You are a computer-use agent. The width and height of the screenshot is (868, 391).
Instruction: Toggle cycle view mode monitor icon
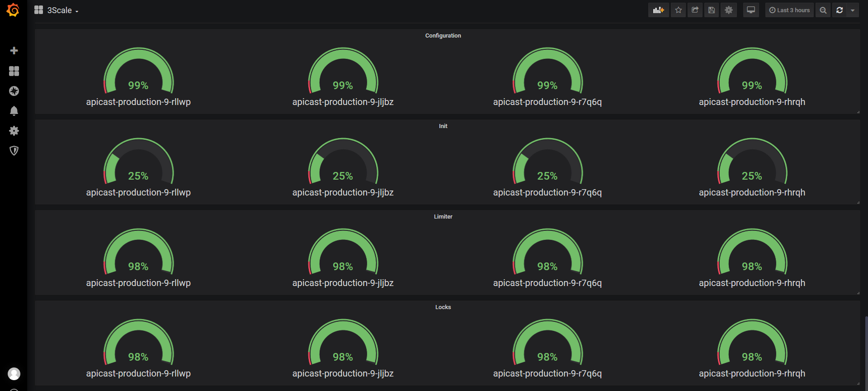pyautogui.click(x=751, y=10)
